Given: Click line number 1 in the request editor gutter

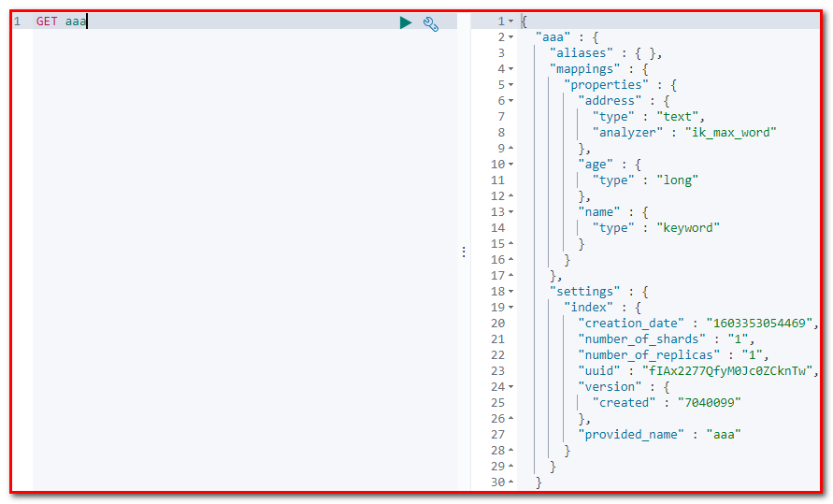Looking at the screenshot, I should 18,22.
